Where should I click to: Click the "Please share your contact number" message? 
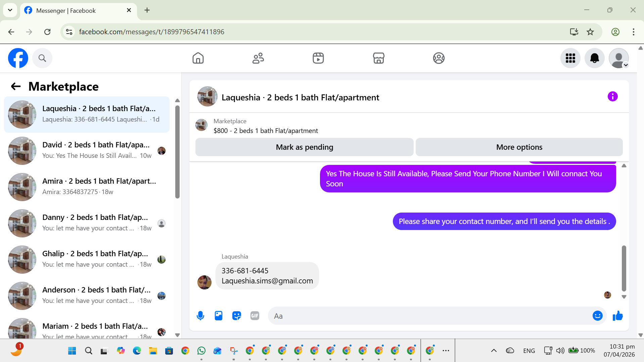coord(504,221)
